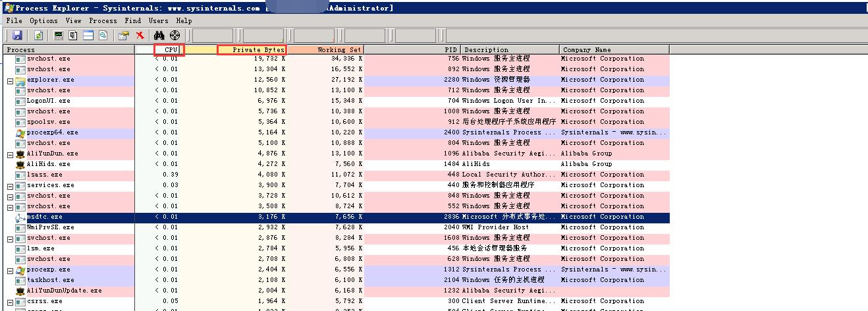The image size is (868, 311).
Task: Collapse svchost.exe node with PID 1608
Action: point(10,239)
